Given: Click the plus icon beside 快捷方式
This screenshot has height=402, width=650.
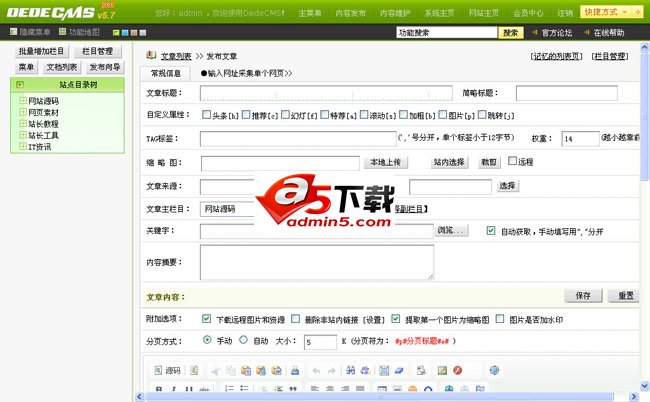Looking at the screenshot, I should tap(638, 12).
